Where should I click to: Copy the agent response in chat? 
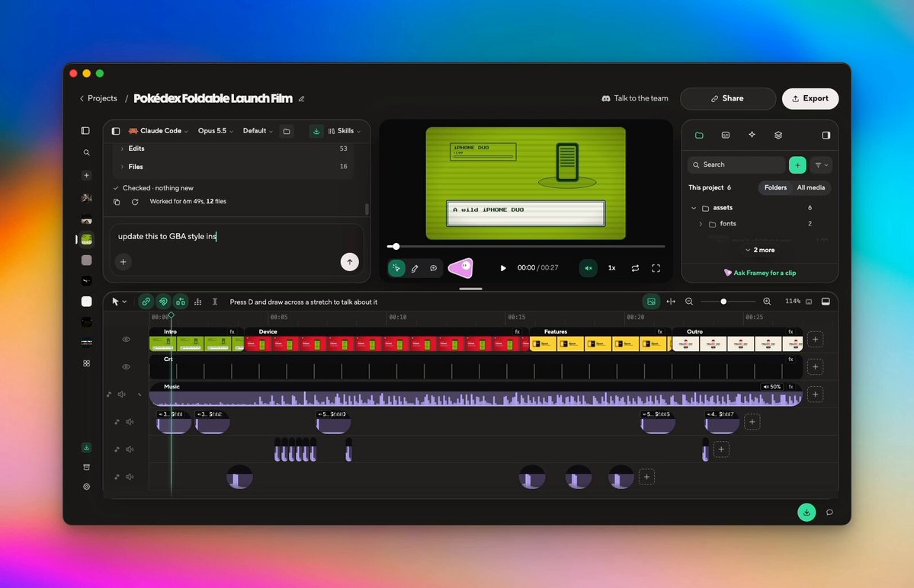pos(117,202)
